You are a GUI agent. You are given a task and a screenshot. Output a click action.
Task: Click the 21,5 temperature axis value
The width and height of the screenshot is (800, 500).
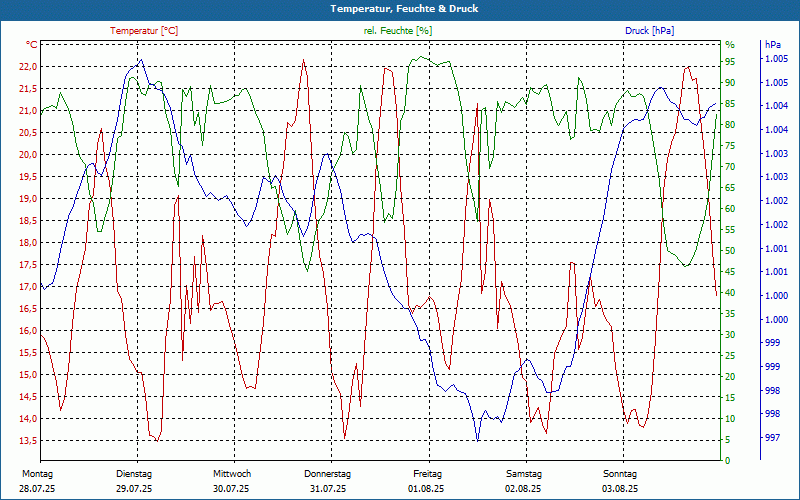(x=28, y=89)
